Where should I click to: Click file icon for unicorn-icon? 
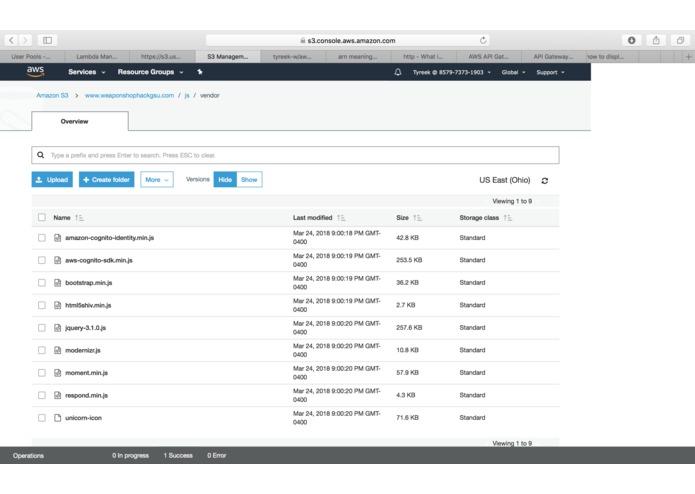[58, 418]
